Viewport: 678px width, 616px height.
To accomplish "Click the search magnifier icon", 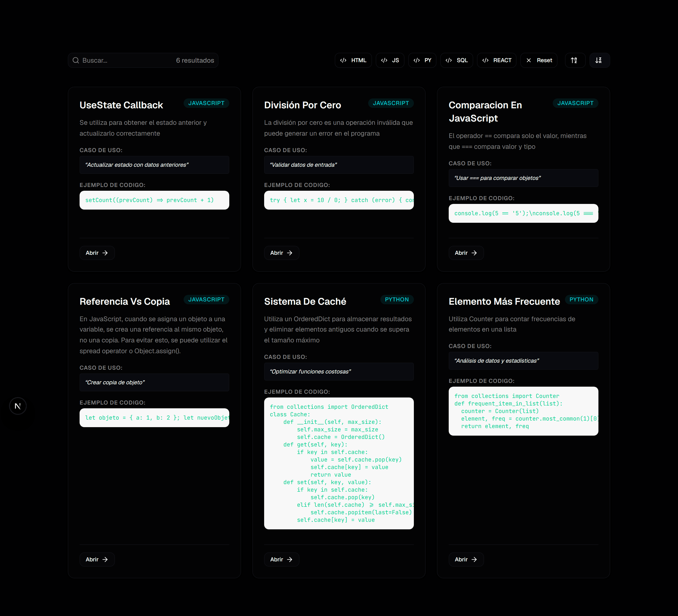I will (x=76, y=60).
